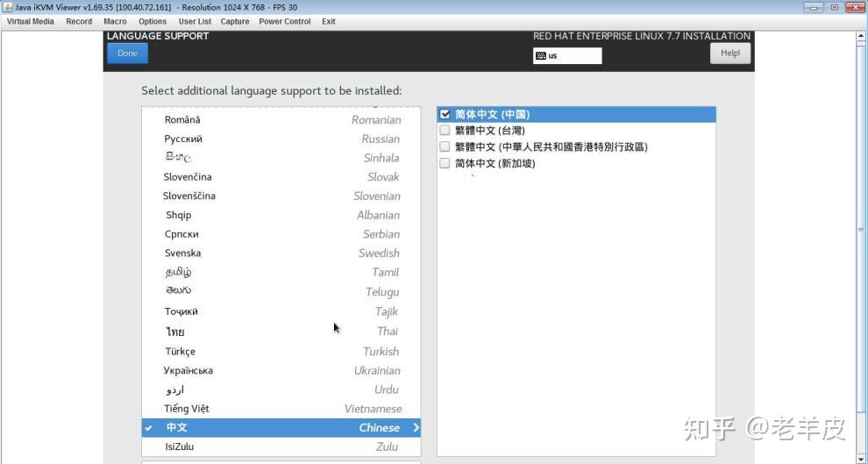The image size is (868, 464).
Task: Select the Telugu language row
Action: (281, 292)
